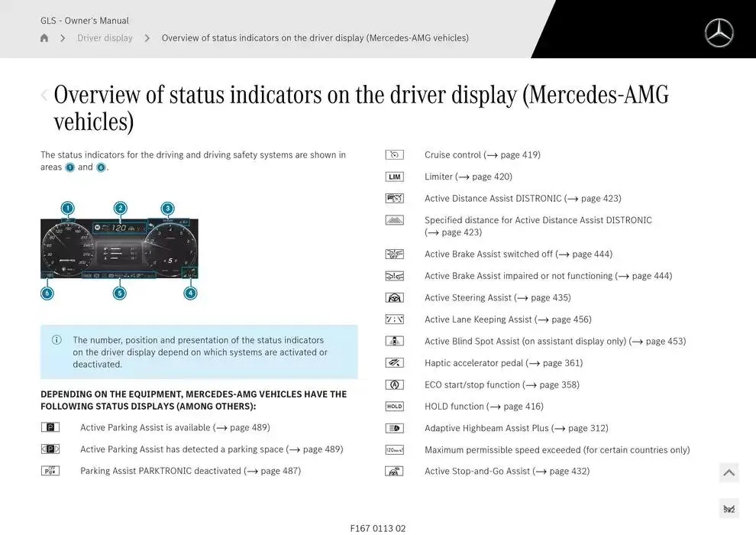Select callout marker 4 on diagram
The height and width of the screenshot is (535, 756).
click(190, 293)
